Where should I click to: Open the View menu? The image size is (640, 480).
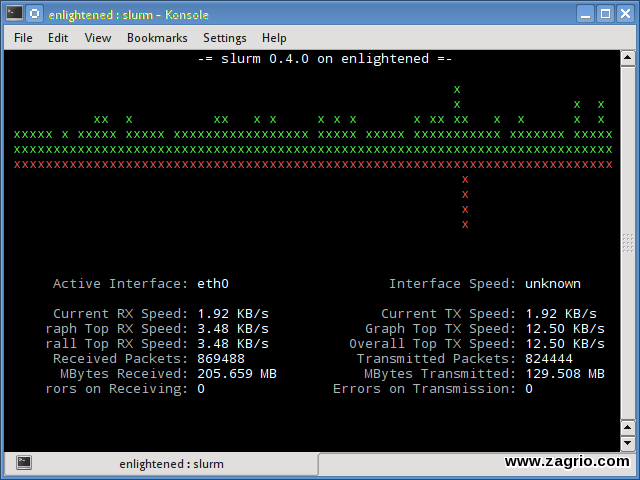pyautogui.click(x=98, y=38)
